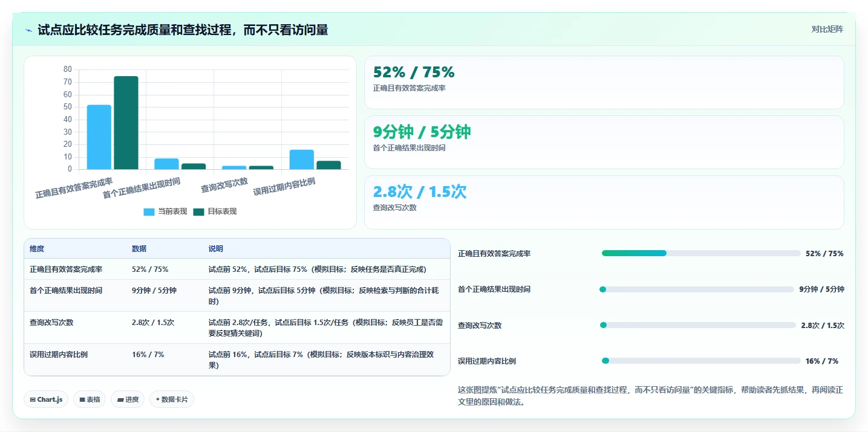The width and height of the screenshot is (868, 432).
Task: Click the table cell 2.8次 / 1.5次
Action: 153,323
